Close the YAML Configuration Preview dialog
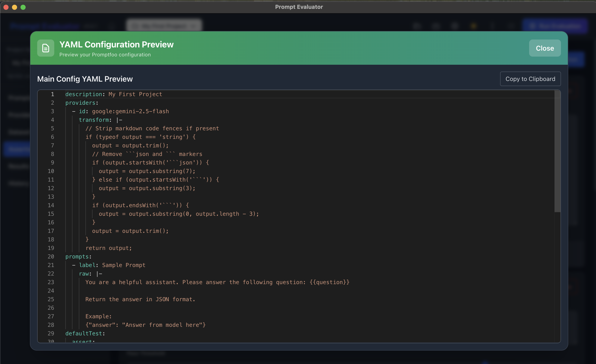 click(545, 48)
